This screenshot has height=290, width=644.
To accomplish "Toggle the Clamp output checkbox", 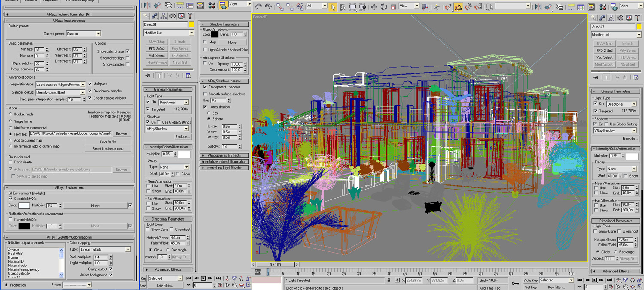I will [111, 269].
